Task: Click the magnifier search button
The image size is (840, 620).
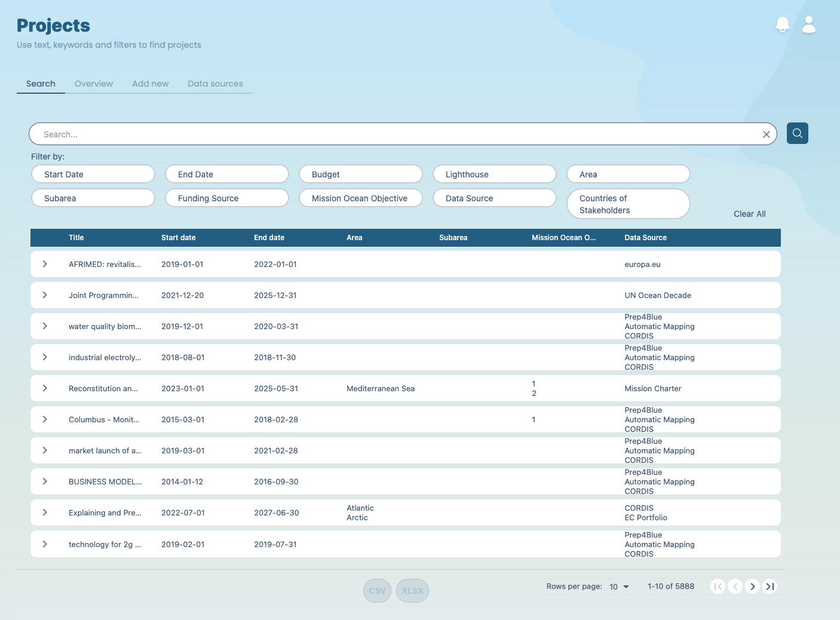Action: (x=798, y=133)
